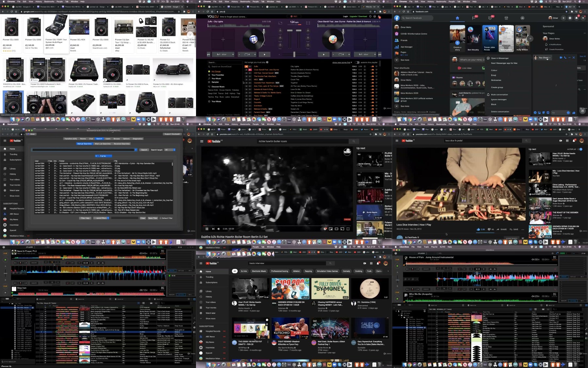This screenshot has width=588, height=368.
Task: Toggle left deck pro mode on YOU.DJ
Action: click(x=208, y=54)
